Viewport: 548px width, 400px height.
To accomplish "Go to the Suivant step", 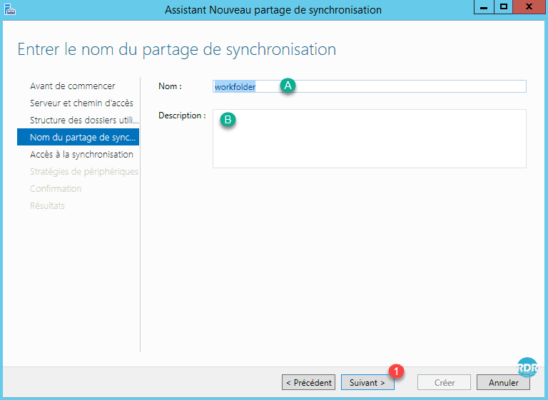I will tap(367, 383).
